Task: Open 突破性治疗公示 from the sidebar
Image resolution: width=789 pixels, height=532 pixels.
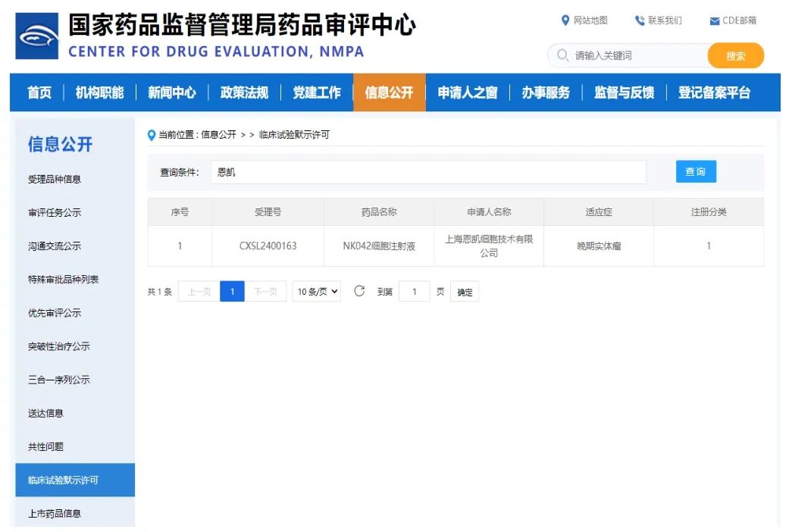Action: point(58,346)
